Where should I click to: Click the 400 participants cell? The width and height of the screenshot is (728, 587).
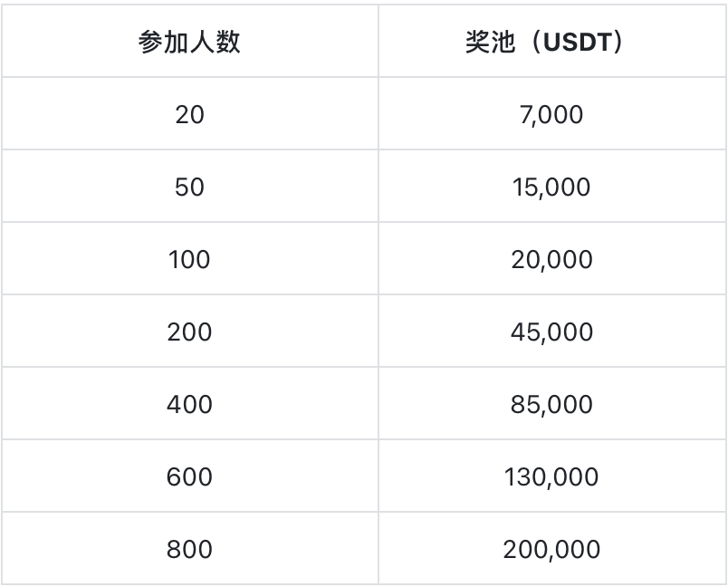pyautogui.click(x=189, y=404)
